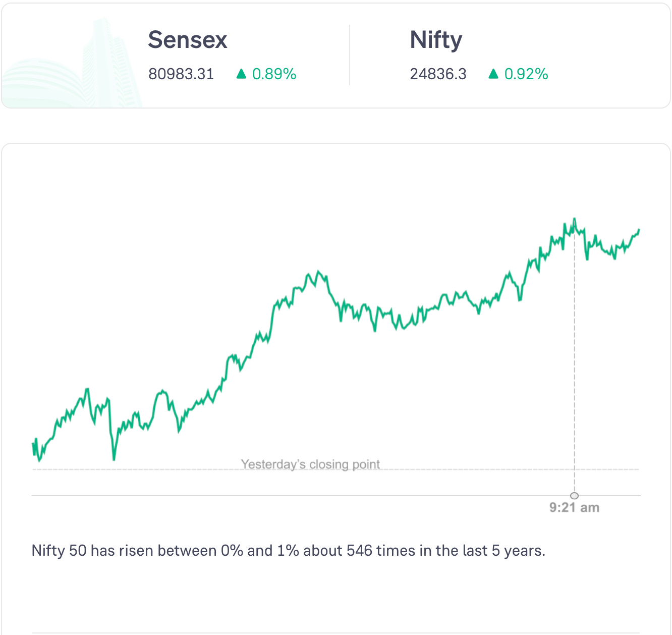672x635 pixels.
Task: Click the Nifty 0.92% change figure
Action: 526,74
